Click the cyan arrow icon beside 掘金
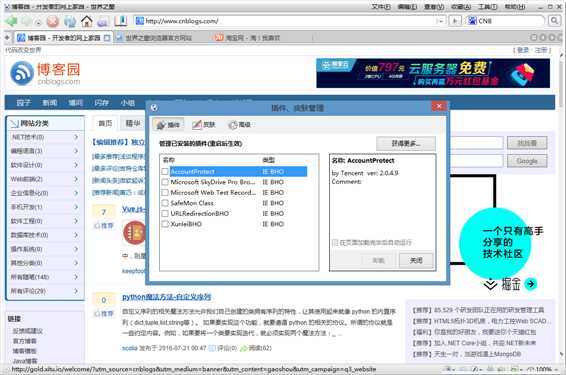 [x=530, y=284]
